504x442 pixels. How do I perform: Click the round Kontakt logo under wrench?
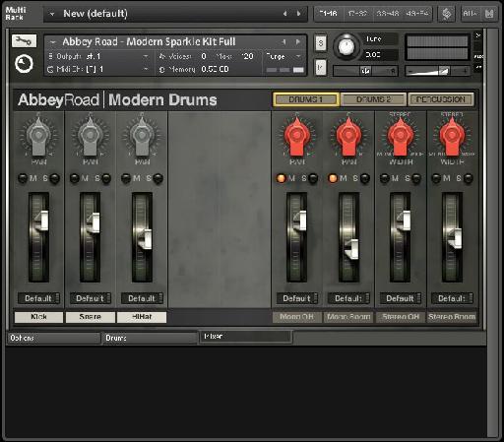point(24,64)
